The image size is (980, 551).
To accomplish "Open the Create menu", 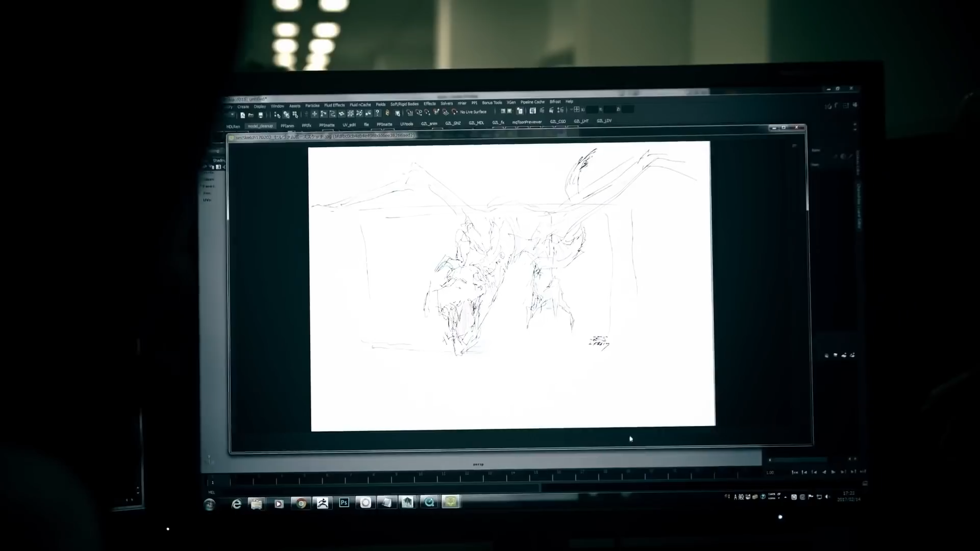I will tap(243, 107).
